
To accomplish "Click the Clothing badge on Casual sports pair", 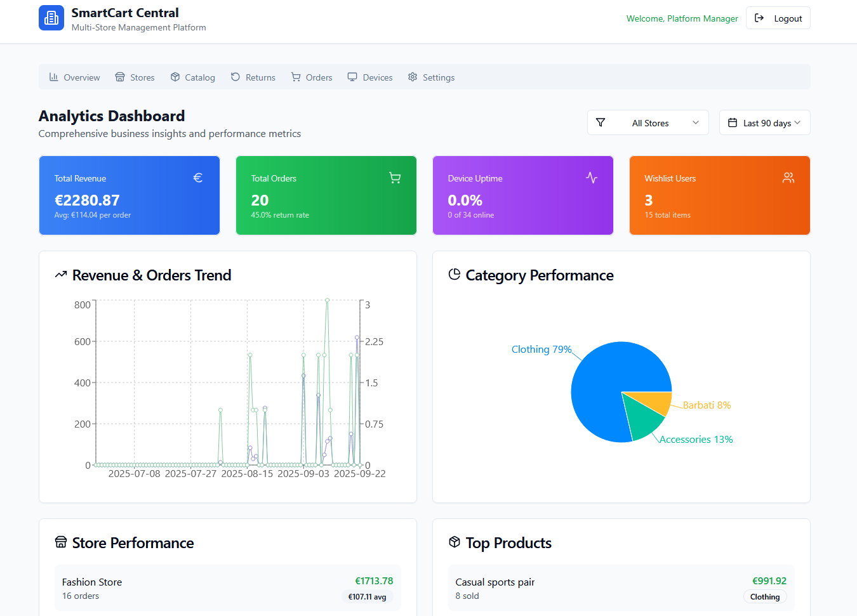I will (764, 597).
